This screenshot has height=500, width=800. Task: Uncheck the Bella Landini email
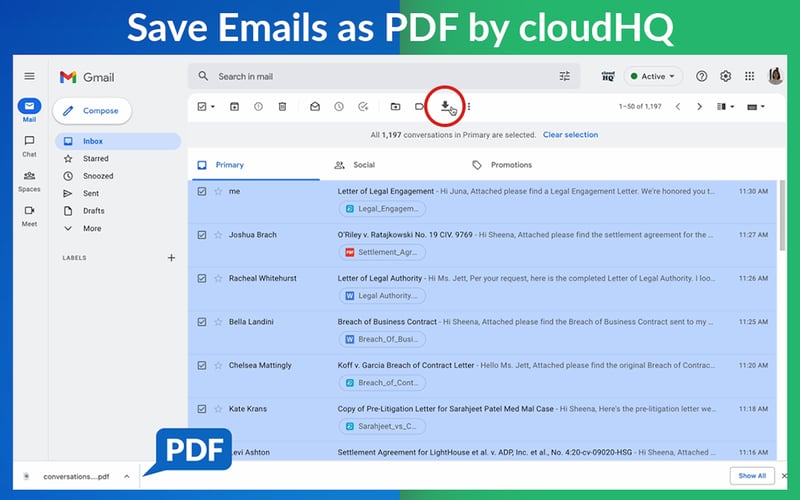[202, 322]
